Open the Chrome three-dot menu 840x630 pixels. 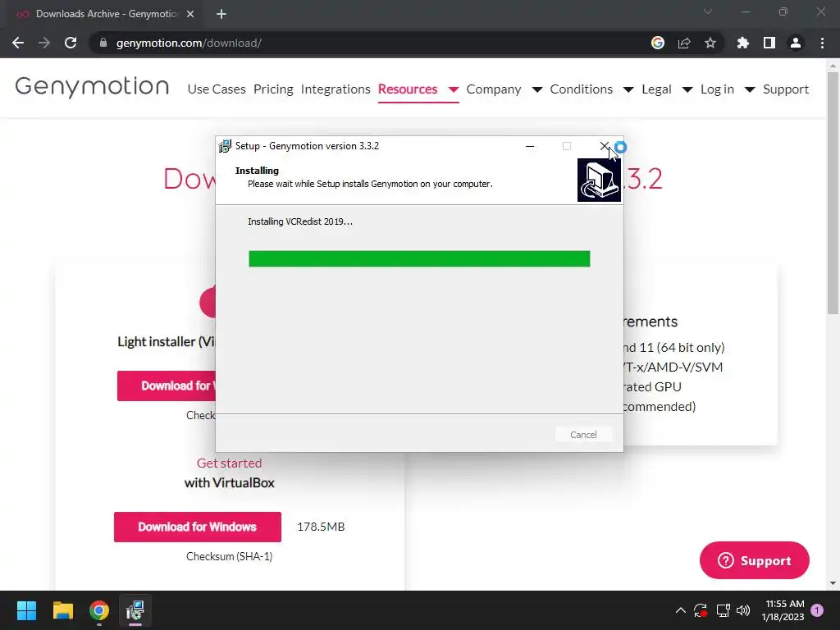click(x=822, y=43)
